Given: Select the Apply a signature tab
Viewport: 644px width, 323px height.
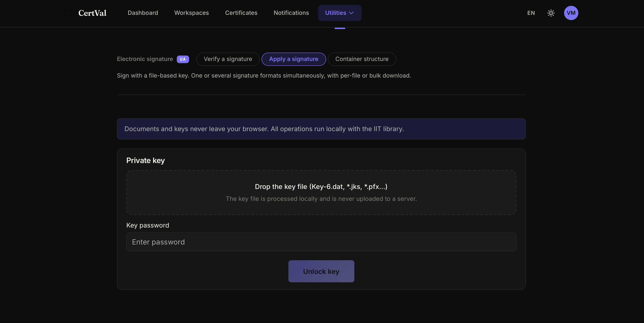Looking at the screenshot, I should [x=294, y=59].
